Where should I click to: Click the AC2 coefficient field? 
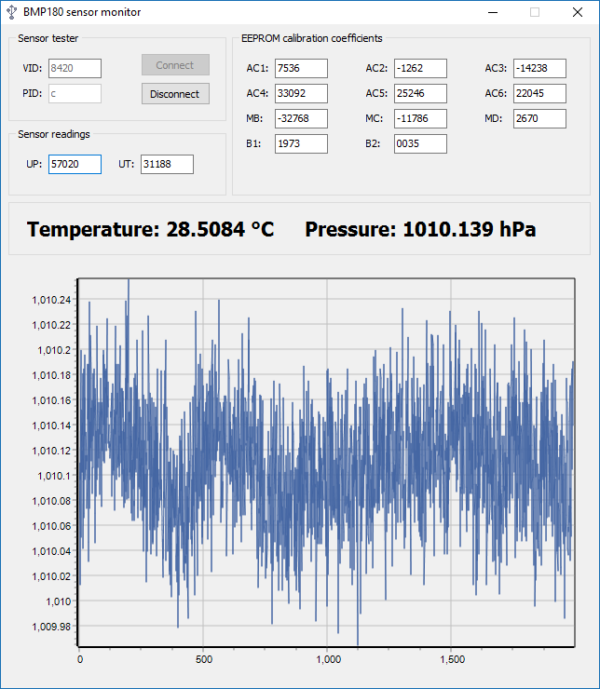tap(420, 68)
